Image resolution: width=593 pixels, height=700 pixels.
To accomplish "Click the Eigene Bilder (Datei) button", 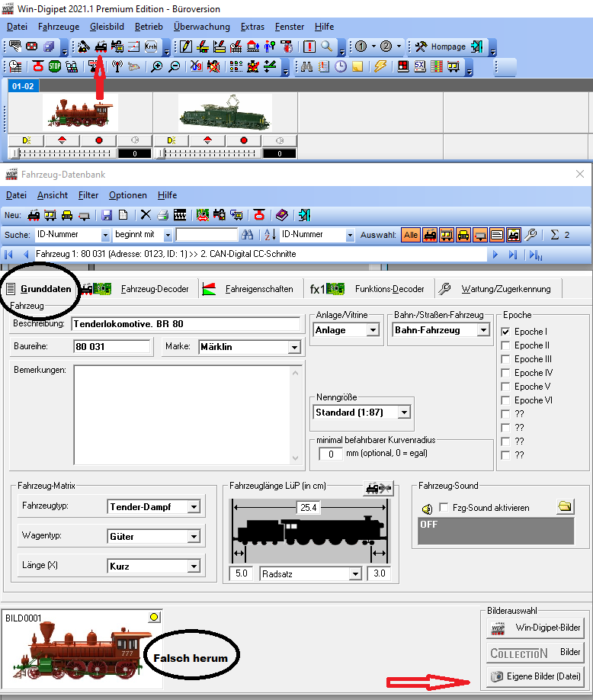I will 534,676.
